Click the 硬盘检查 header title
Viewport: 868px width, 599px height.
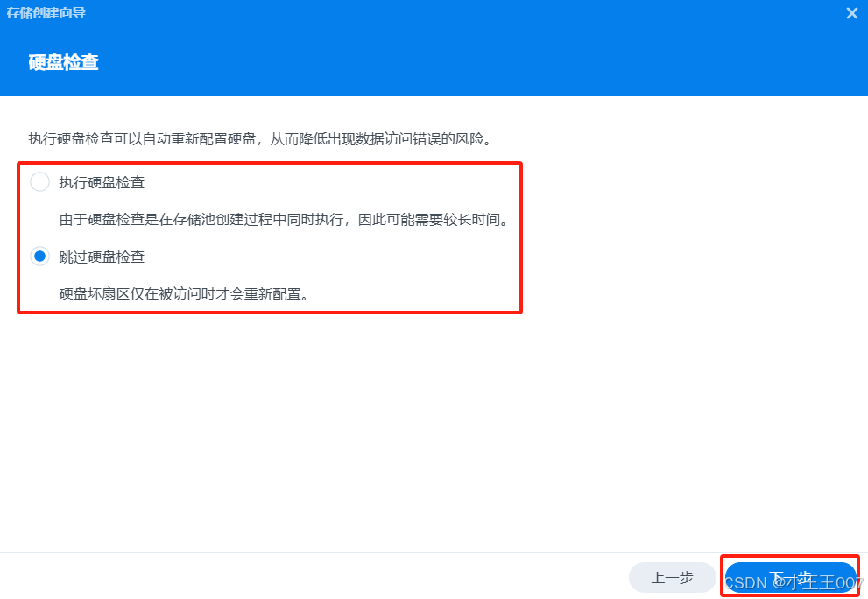tap(64, 62)
